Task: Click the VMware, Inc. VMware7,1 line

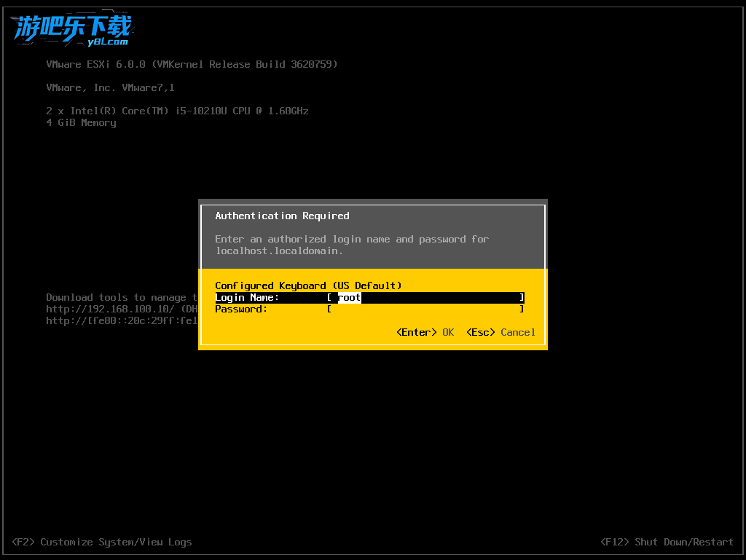Action: [x=110, y=87]
